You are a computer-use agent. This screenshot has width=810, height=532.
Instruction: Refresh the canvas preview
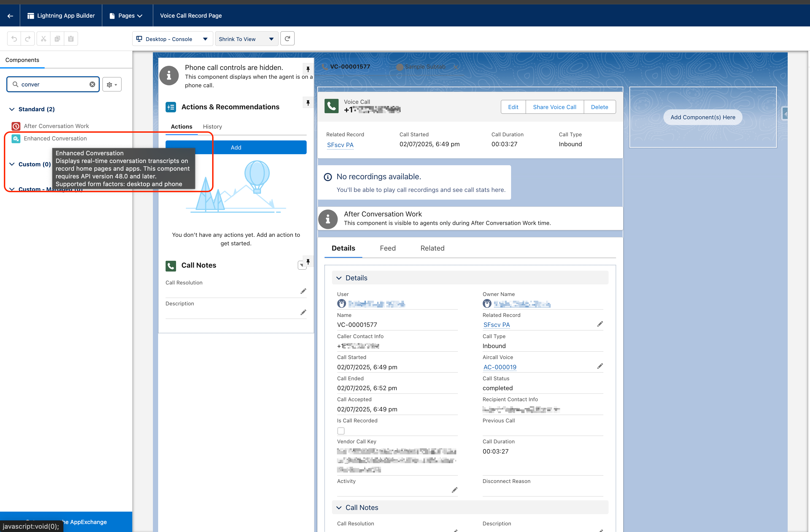click(287, 39)
